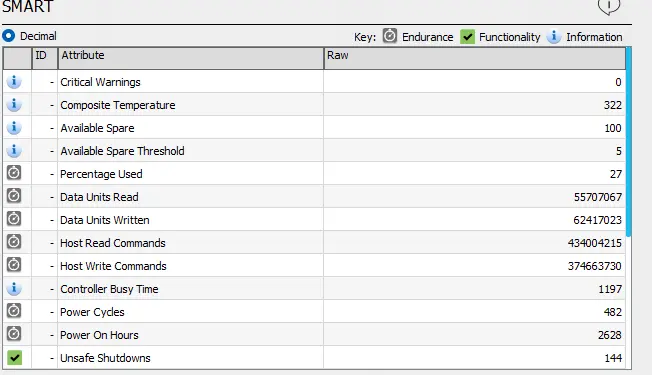Click endurance icon for Host Write Commands
652x375 pixels.
tap(14, 264)
